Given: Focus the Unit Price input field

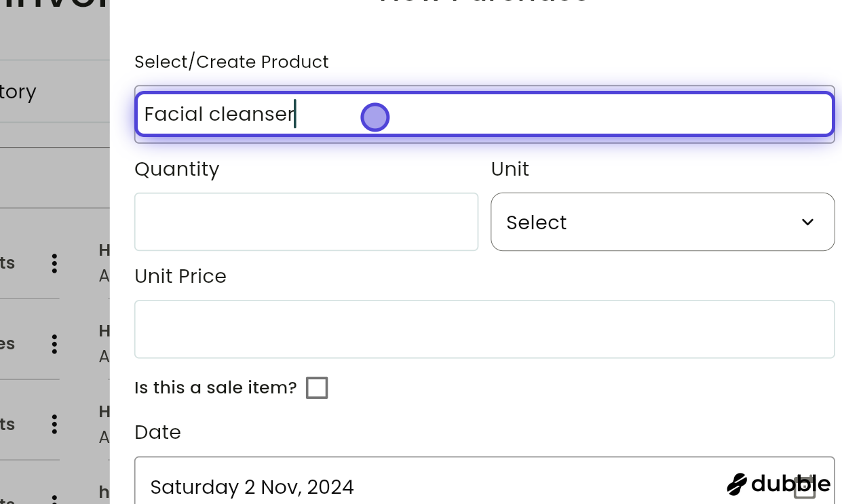Looking at the screenshot, I should click(x=484, y=329).
